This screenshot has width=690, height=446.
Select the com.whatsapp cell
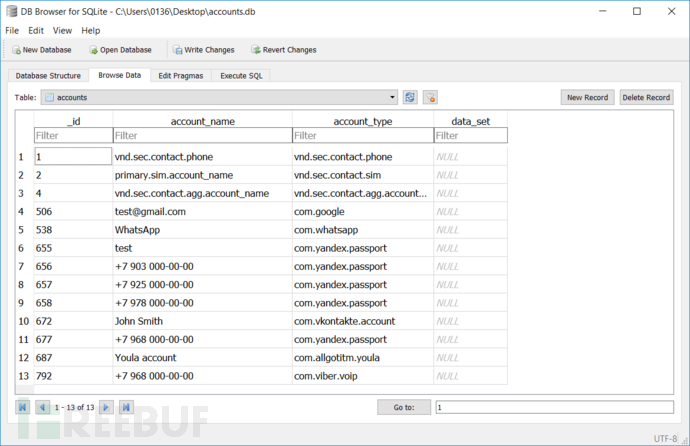tap(363, 230)
